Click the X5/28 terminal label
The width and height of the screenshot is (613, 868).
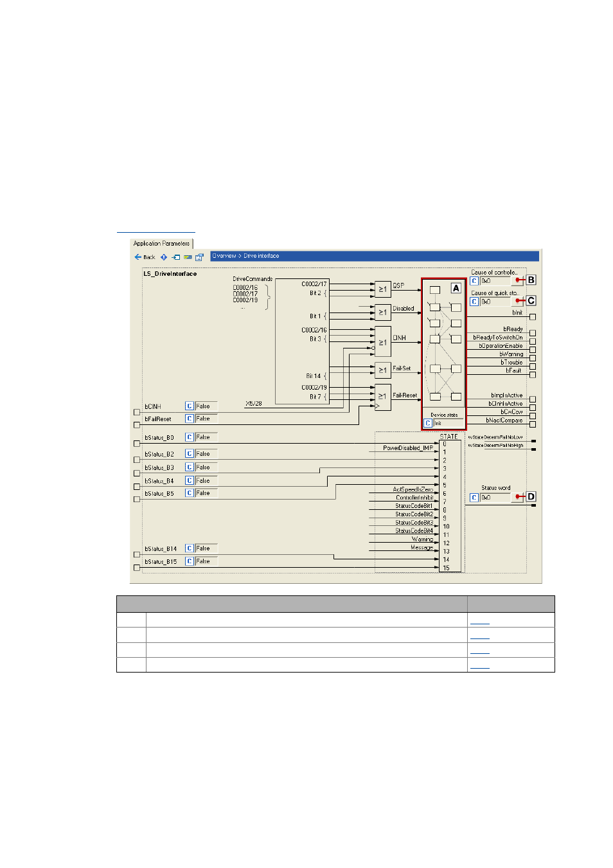254,404
